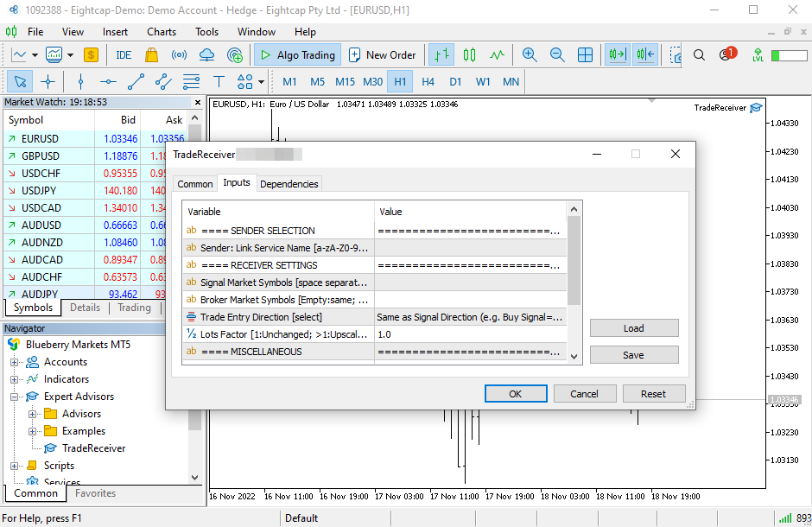Collapse the Expert Advisors tree node
Viewport: 812px width, 527px height.
[15, 397]
